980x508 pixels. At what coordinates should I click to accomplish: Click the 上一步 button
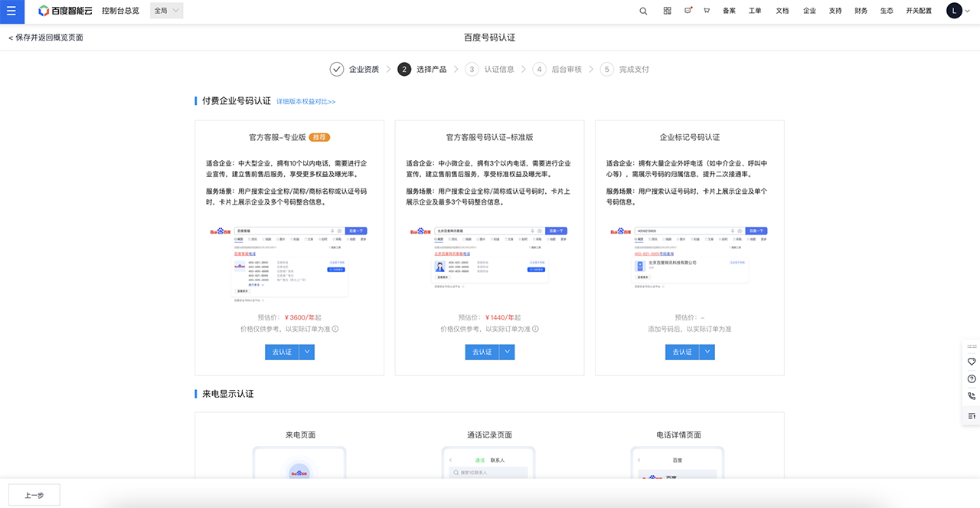tap(34, 495)
